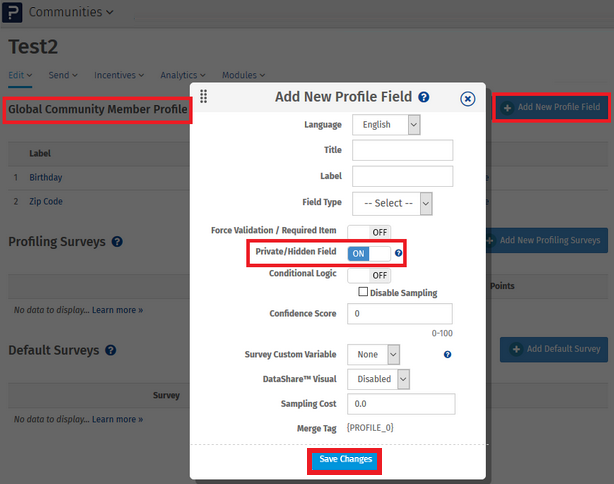
Task: Click the Label column header
Action: click(40, 154)
